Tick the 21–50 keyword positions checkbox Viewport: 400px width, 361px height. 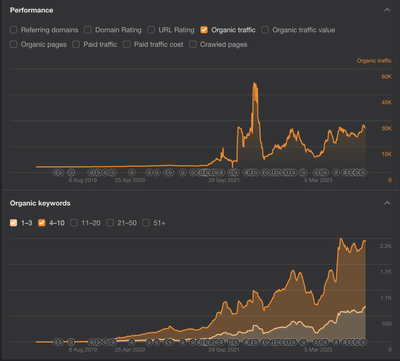tap(110, 223)
